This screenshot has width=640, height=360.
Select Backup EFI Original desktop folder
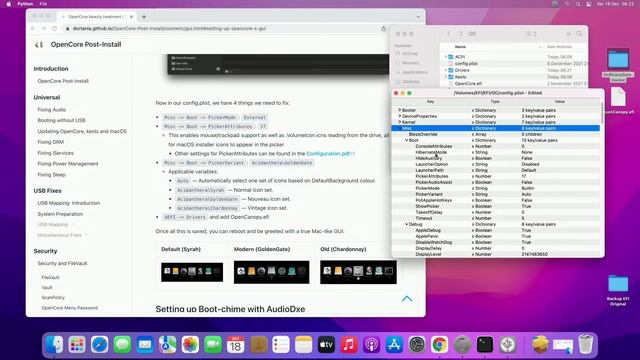coord(618,290)
